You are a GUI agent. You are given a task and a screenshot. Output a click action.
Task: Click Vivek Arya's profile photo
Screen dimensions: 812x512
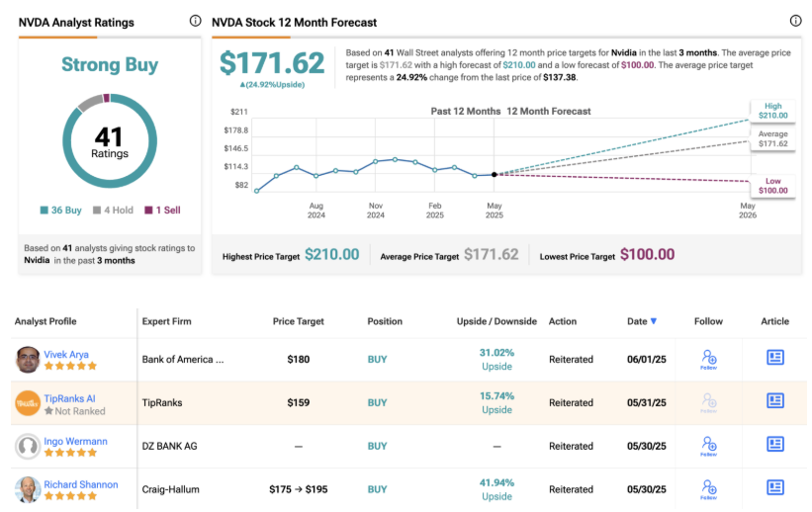(28, 359)
